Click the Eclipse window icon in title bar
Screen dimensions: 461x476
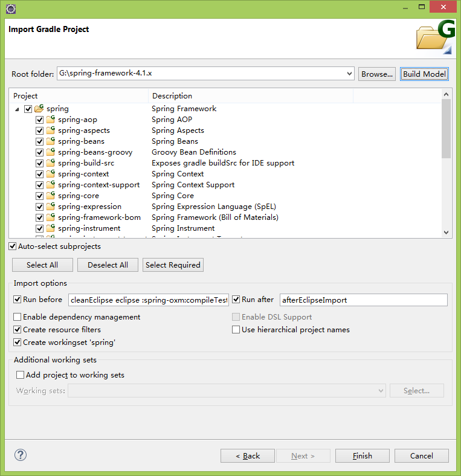(11, 9)
